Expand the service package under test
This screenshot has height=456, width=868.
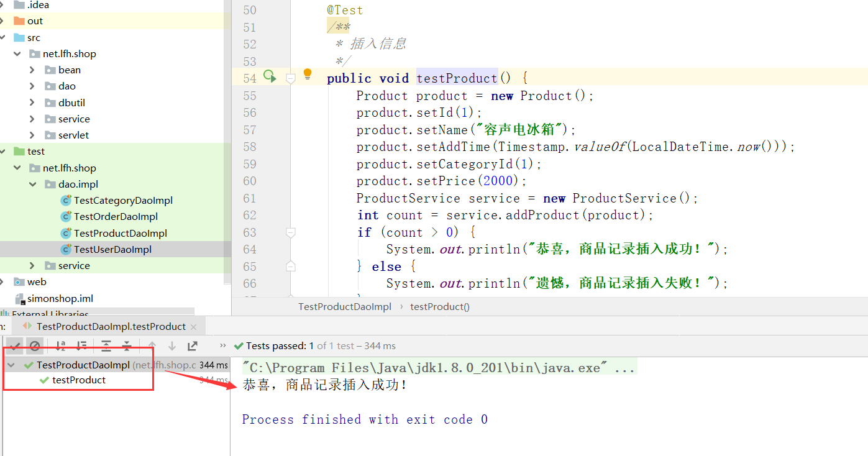click(32, 266)
